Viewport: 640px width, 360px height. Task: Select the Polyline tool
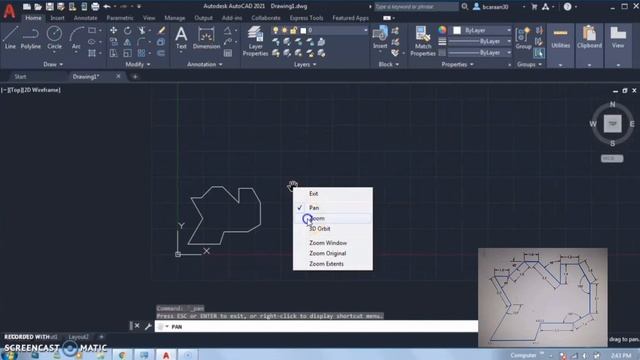click(x=31, y=38)
